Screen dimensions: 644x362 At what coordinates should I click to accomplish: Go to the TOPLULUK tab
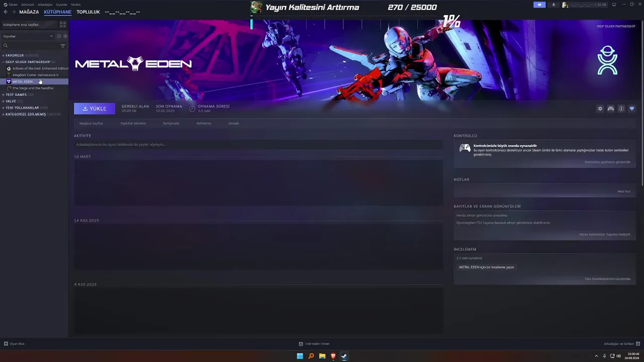coord(89,12)
